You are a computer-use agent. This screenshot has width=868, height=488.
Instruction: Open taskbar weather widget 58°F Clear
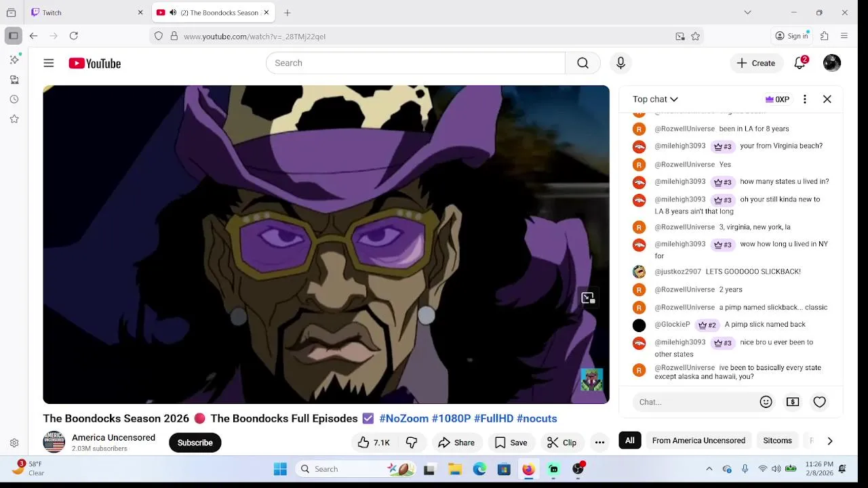coord(28,468)
